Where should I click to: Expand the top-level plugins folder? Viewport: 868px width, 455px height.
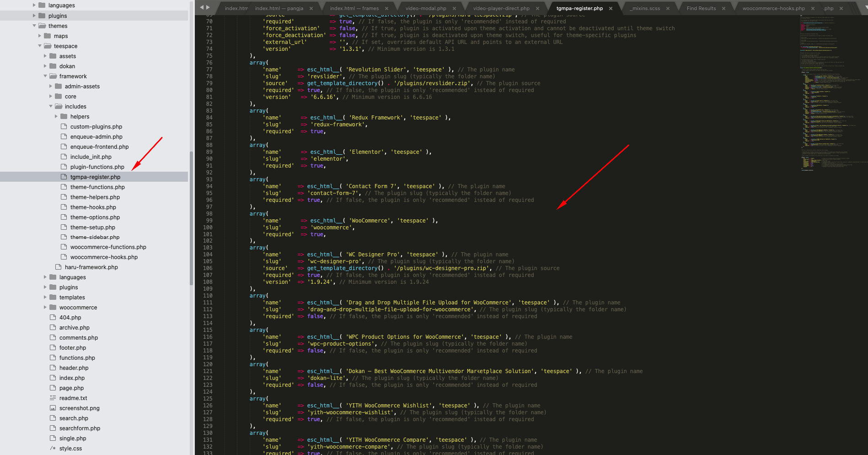click(x=34, y=16)
